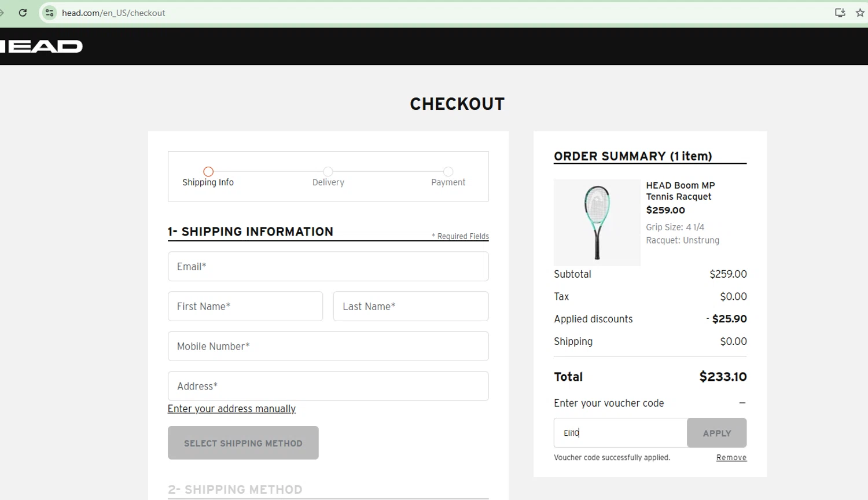Click the HEAD logo in header
The width and height of the screenshot is (868, 500).
41,46
